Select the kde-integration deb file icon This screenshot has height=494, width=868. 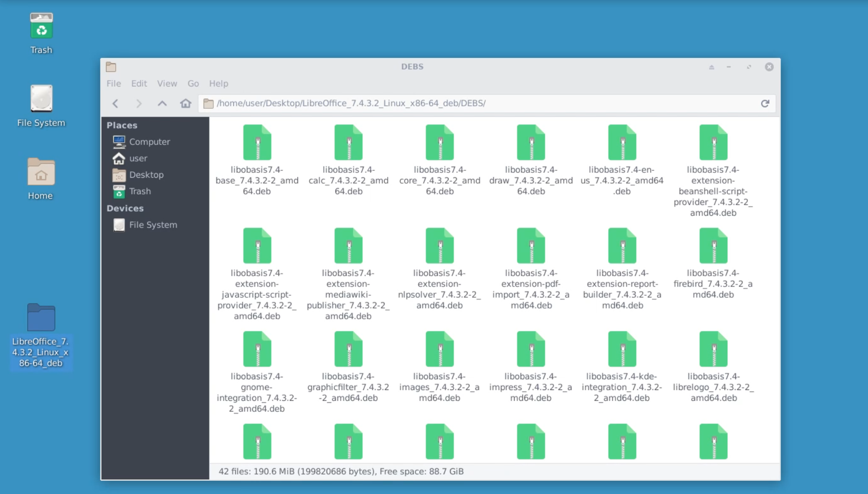[622, 350]
